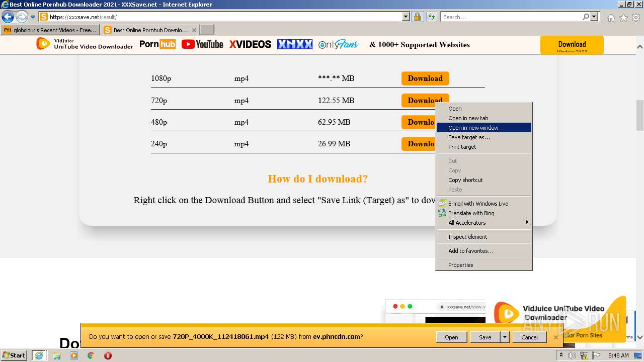Go forward with the browser Forward arrow
This screenshot has height=362, width=644.
tap(22, 17)
